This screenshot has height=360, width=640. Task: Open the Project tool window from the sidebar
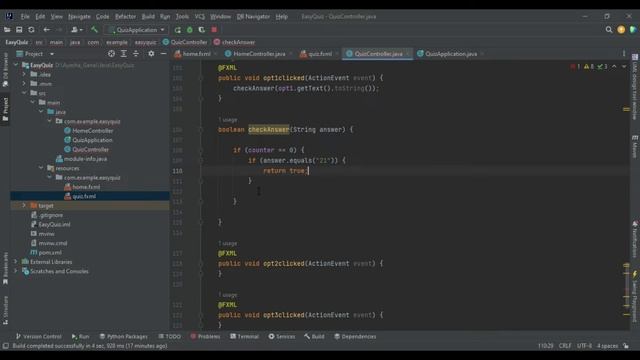click(5, 109)
